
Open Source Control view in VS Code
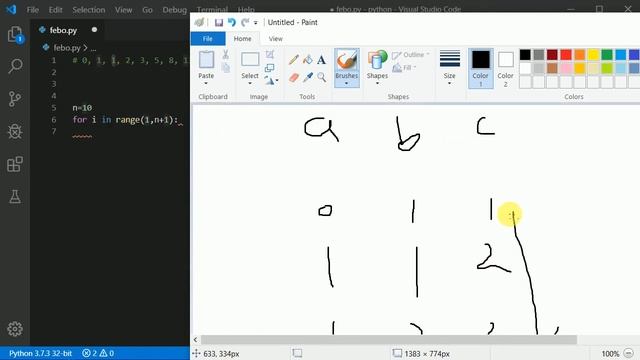tap(15, 99)
